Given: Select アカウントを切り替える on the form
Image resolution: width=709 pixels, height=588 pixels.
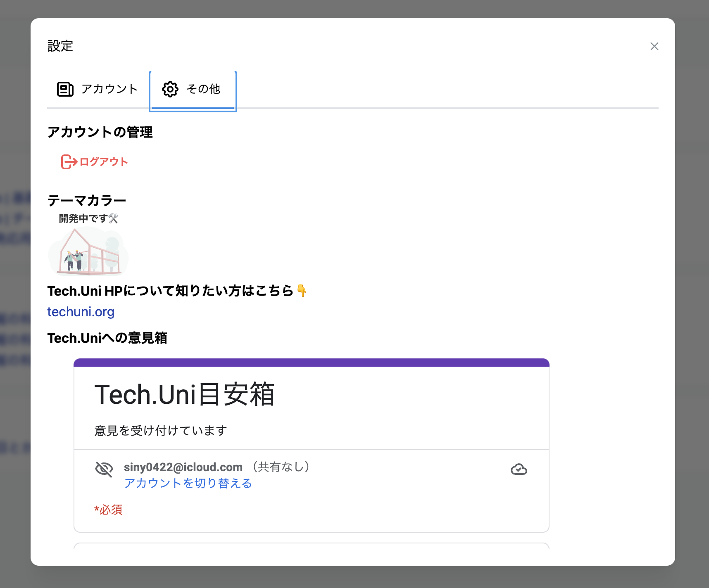Looking at the screenshot, I should [x=188, y=483].
